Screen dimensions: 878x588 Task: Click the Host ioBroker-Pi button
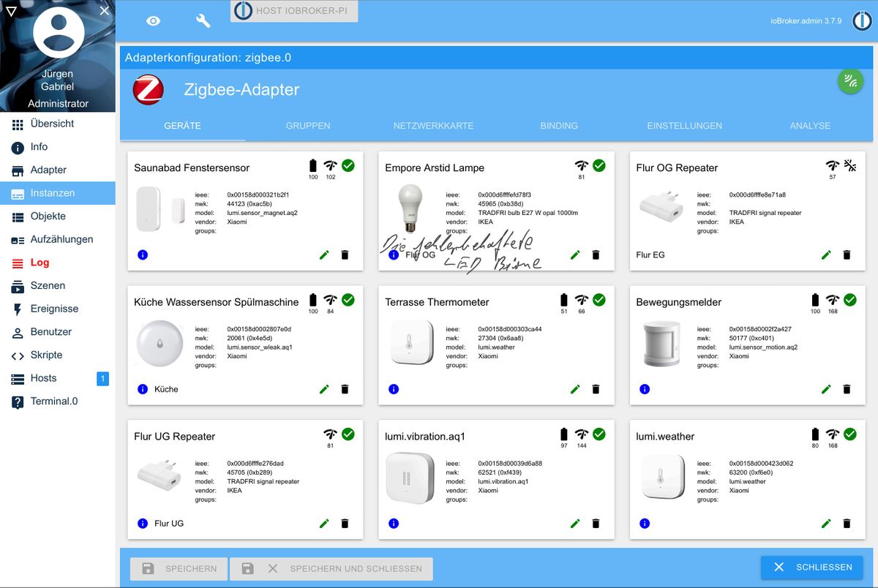(294, 11)
